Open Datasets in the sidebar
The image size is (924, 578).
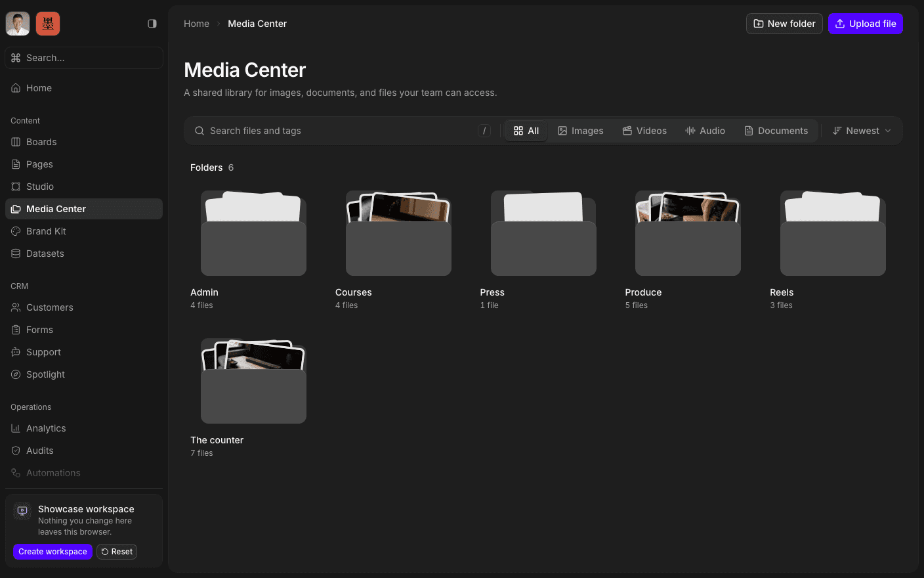click(x=84, y=254)
